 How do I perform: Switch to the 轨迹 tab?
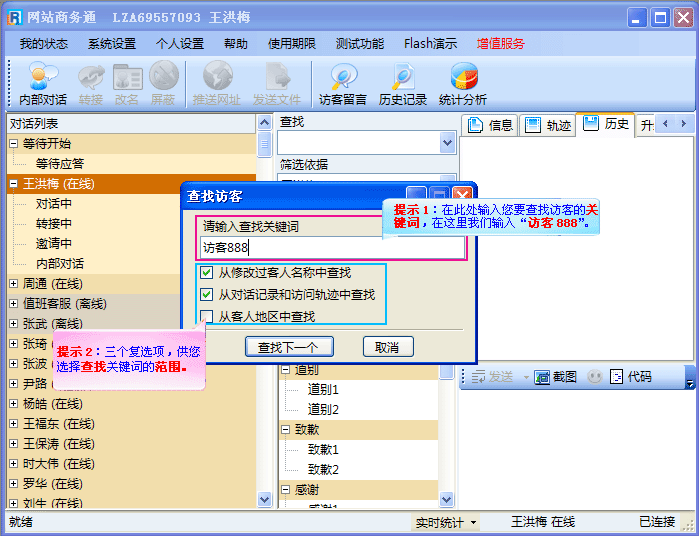[548, 125]
